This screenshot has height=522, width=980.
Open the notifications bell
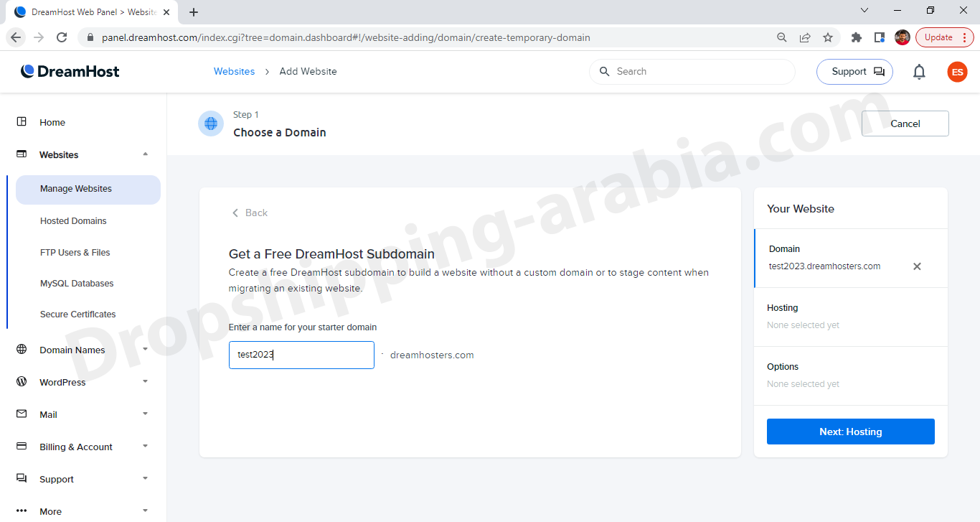pyautogui.click(x=919, y=72)
